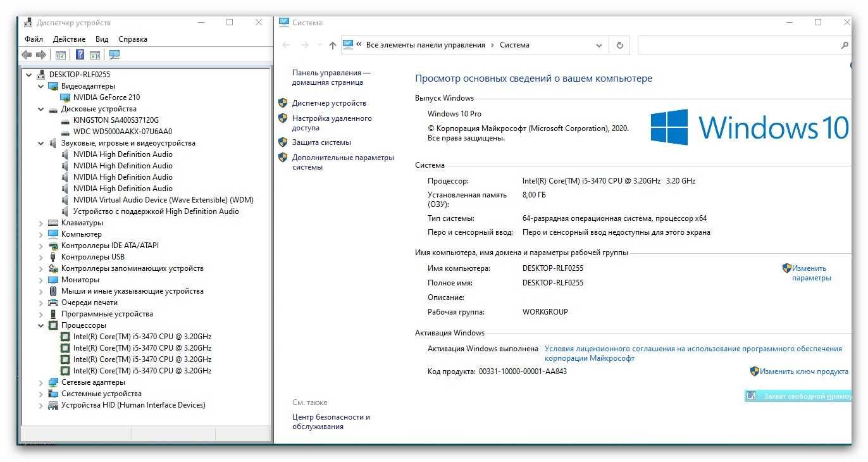The height and width of the screenshot is (462, 868).
Task: Click the Сетевые адаптеры category icon
Action: [53, 382]
